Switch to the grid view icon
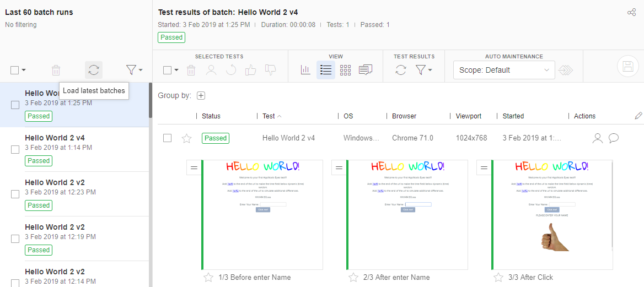 tap(345, 70)
